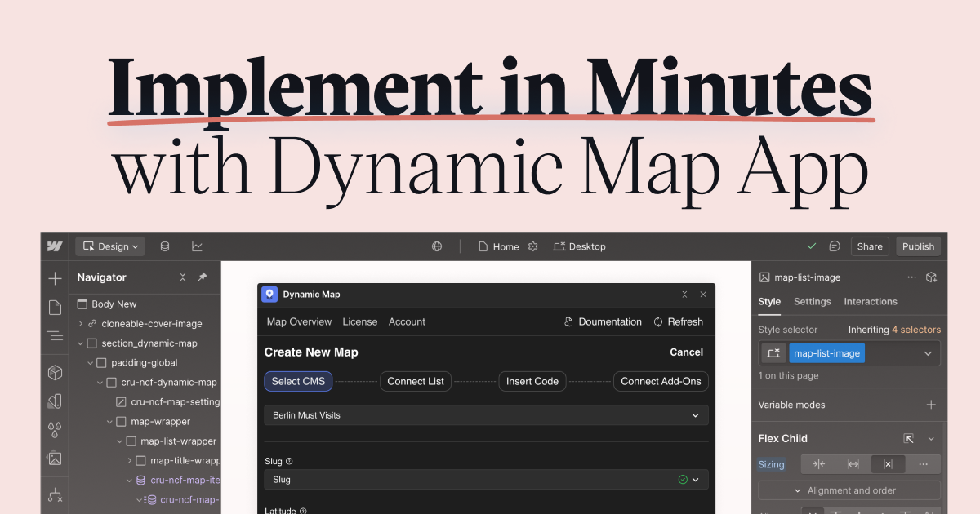980x514 pixels.
Task: Set Sizing to fixed in Flex Child
Action: 889,464
